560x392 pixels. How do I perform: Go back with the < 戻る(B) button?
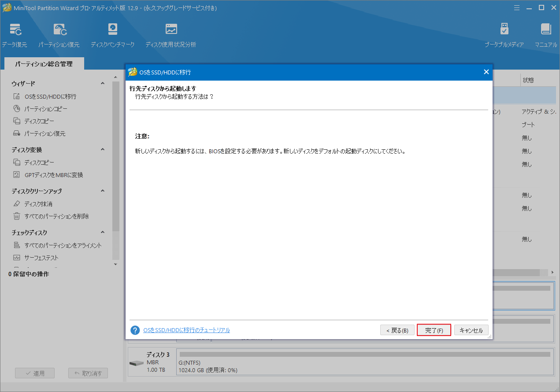point(397,330)
